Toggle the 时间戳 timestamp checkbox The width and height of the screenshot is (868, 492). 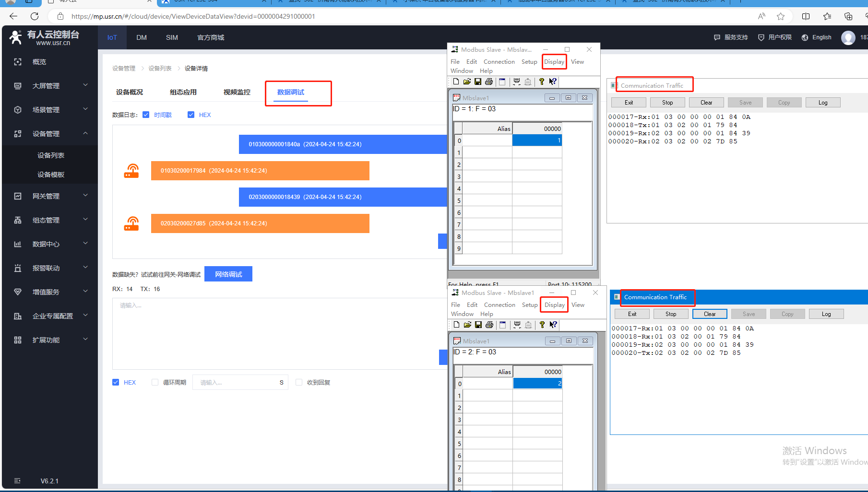click(x=146, y=115)
